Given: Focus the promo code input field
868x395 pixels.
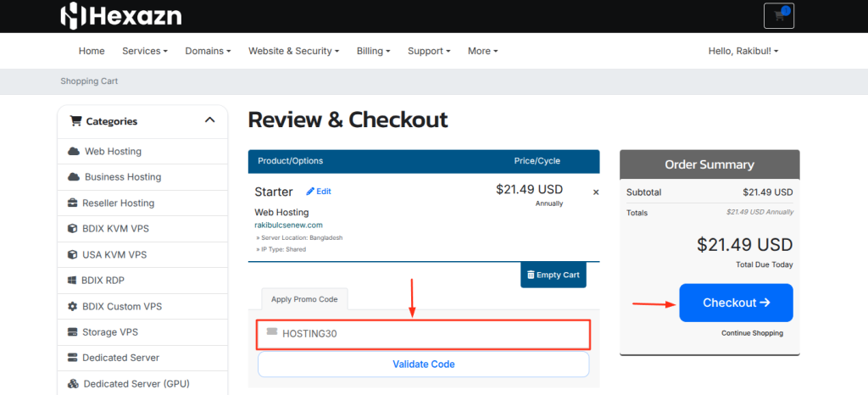Looking at the screenshot, I should (x=424, y=334).
